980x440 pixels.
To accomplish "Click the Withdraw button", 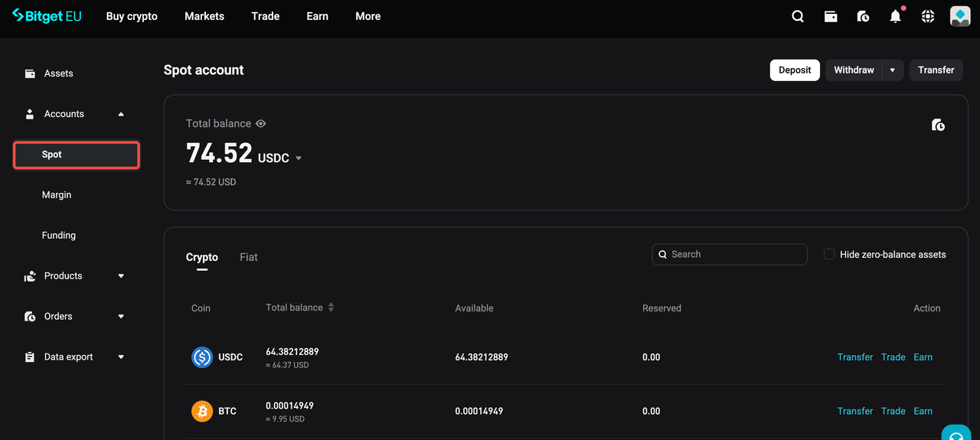I will (x=854, y=70).
